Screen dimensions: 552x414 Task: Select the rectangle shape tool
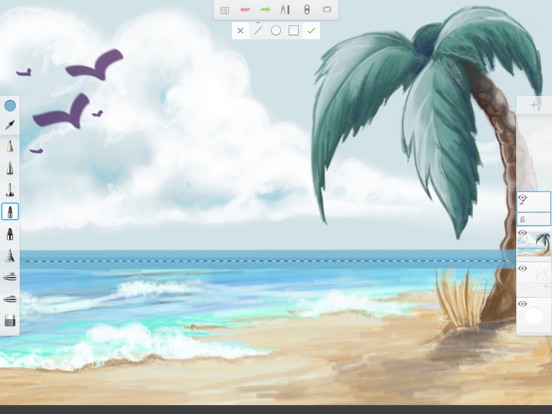pos(294,31)
